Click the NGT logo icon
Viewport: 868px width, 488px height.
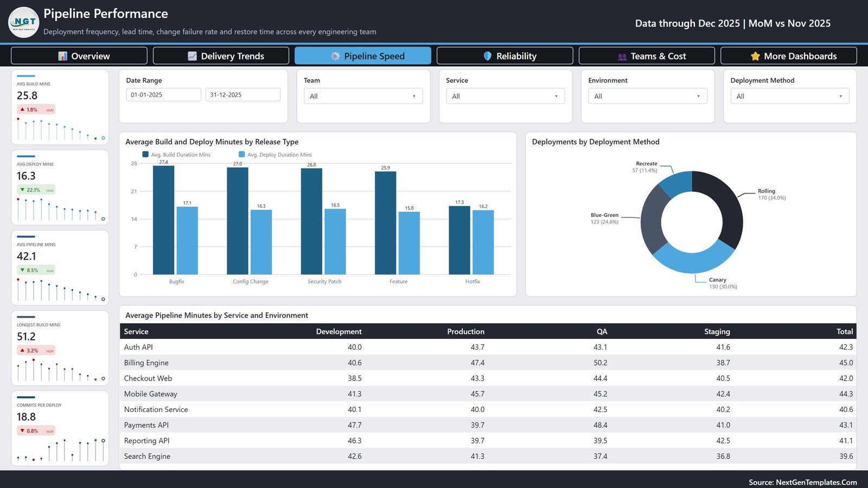[24, 22]
